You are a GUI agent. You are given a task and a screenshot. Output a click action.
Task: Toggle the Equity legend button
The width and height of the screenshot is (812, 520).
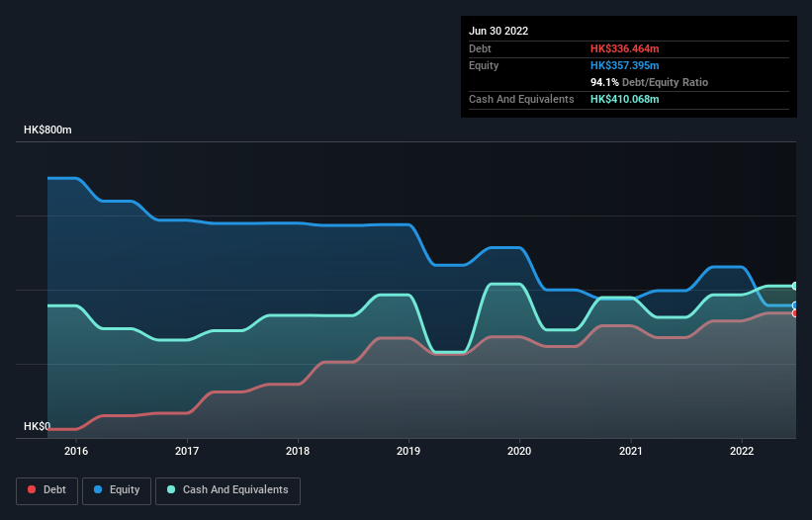point(117,490)
